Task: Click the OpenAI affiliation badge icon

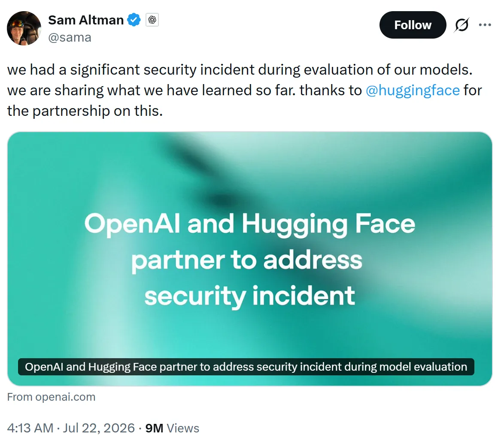Action: (x=152, y=20)
